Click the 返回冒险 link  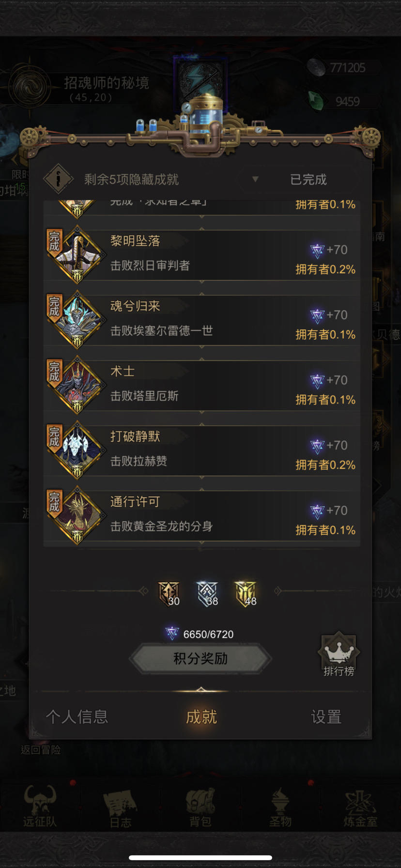(41, 750)
